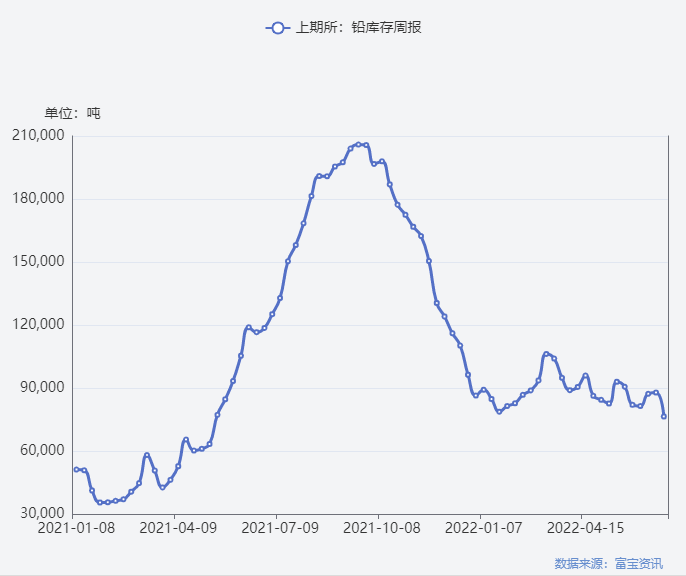Click the 2021-04-09 x-axis date
This screenshot has height=576, width=686.
[x=178, y=528]
